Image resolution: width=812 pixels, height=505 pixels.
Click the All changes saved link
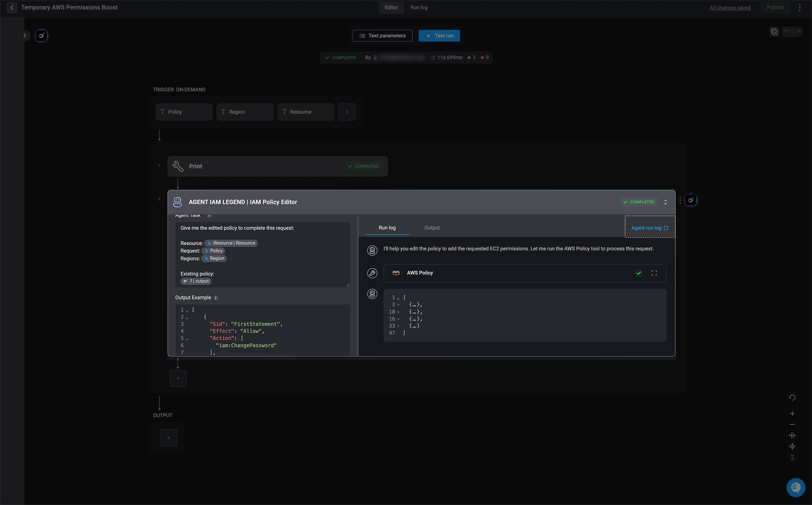[730, 8]
